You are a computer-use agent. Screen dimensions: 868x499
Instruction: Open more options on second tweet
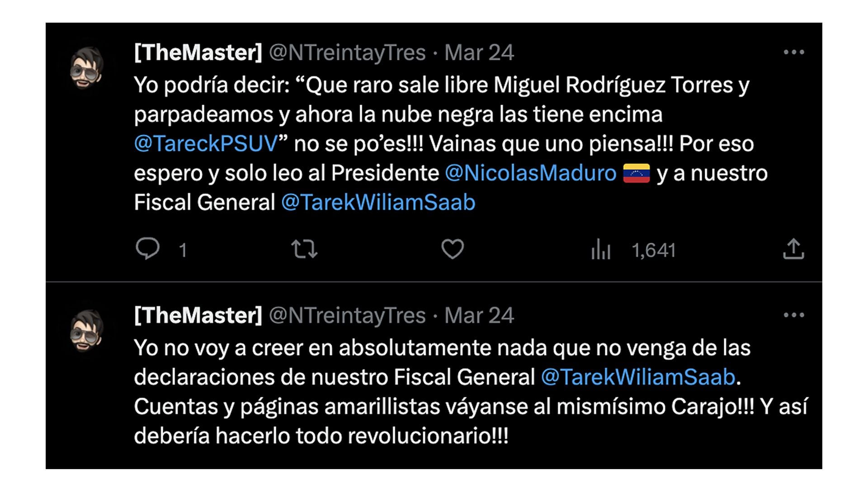coord(794,315)
